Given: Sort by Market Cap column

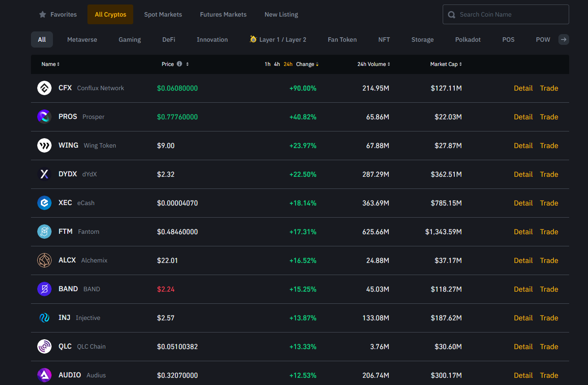Looking at the screenshot, I should point(445,64).
